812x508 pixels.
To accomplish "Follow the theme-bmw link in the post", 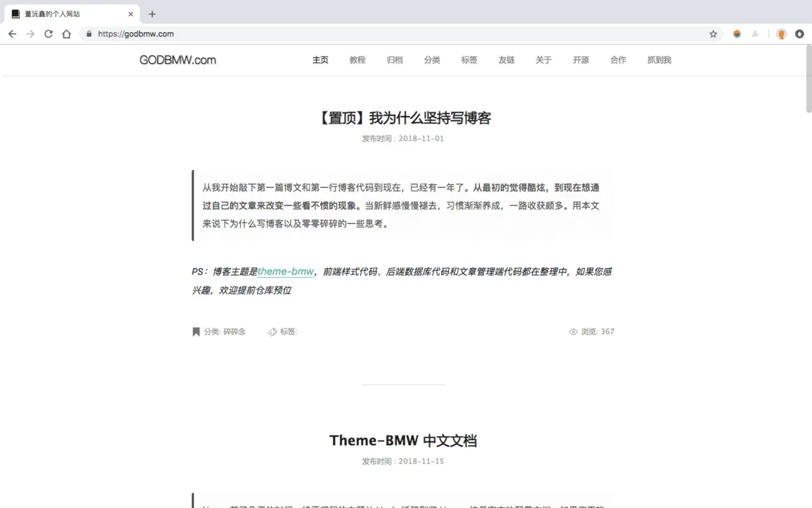I will tap(286, 271).
